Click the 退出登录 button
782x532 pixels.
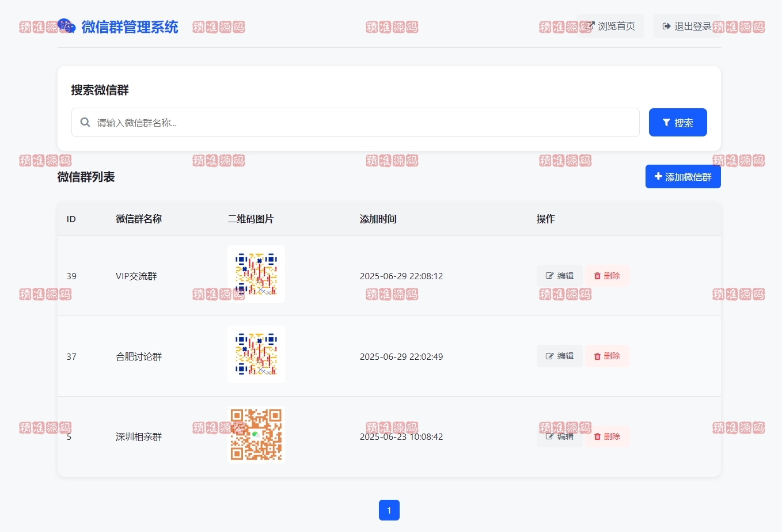tap(686, 26)
